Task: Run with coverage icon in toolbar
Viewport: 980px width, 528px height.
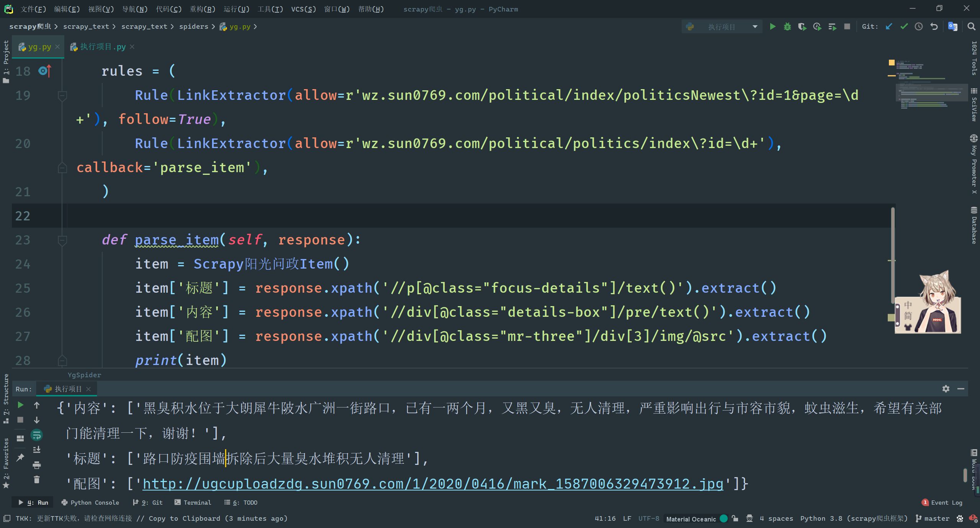Action: click(x=802, y=26)
